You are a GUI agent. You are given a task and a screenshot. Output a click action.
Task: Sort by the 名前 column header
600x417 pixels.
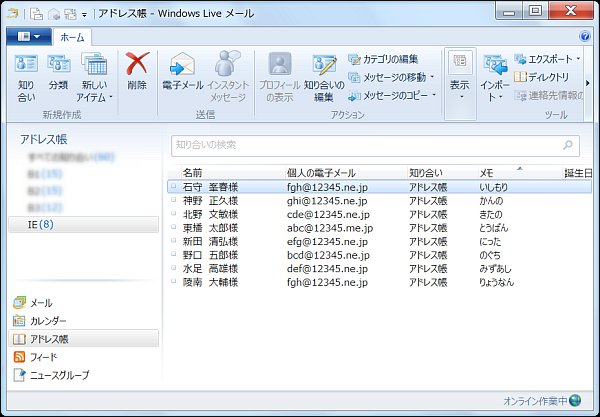click(232, 173)
